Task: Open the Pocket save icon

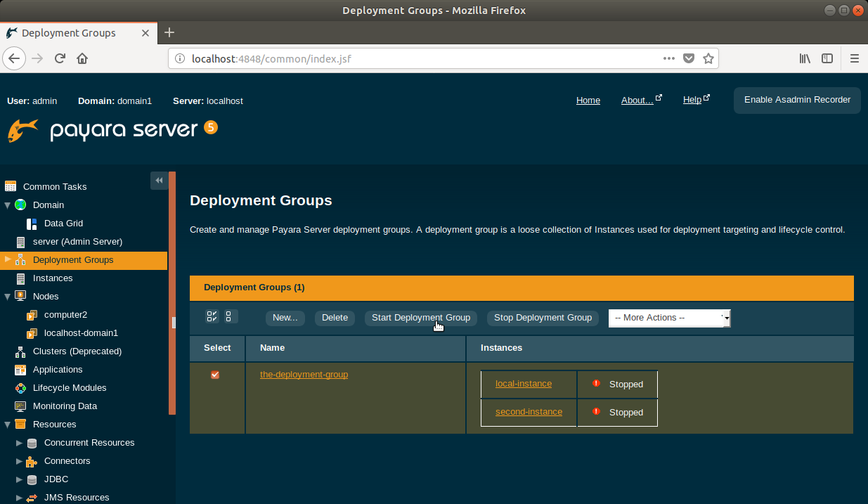Action: coord(689,58)
